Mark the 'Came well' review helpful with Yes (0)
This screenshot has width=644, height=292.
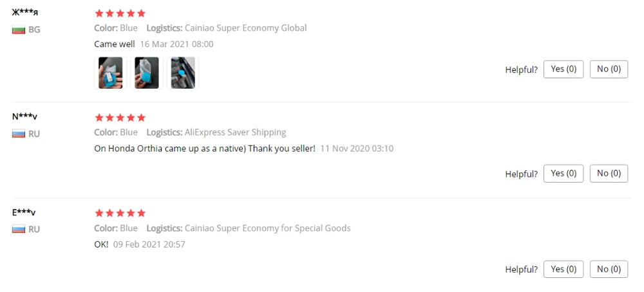click(563, 69)
